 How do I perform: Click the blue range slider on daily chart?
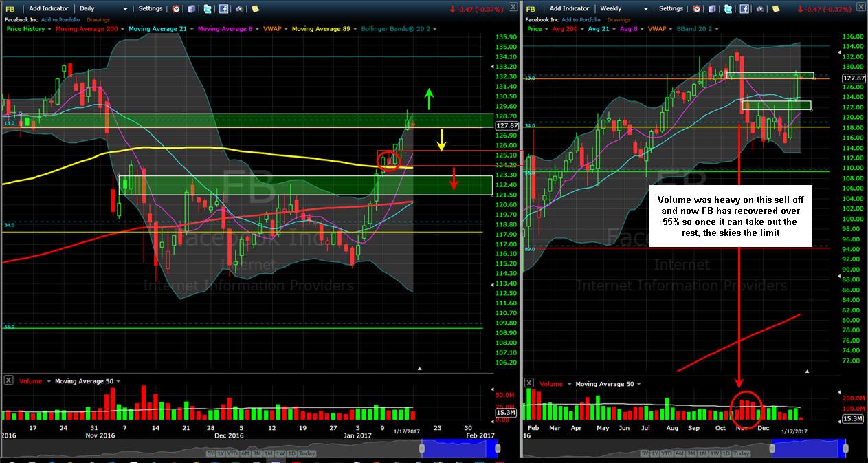point(459,449)
